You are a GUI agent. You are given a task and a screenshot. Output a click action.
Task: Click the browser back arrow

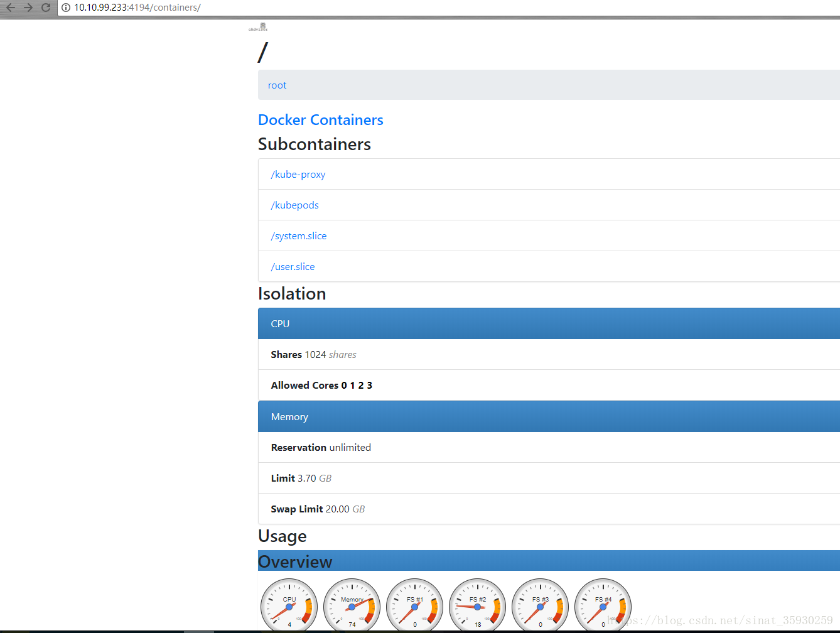(x=10, y=8)
